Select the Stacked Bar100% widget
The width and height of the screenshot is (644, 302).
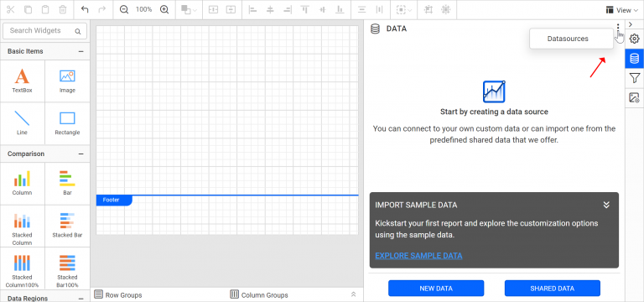click(67, 268)
